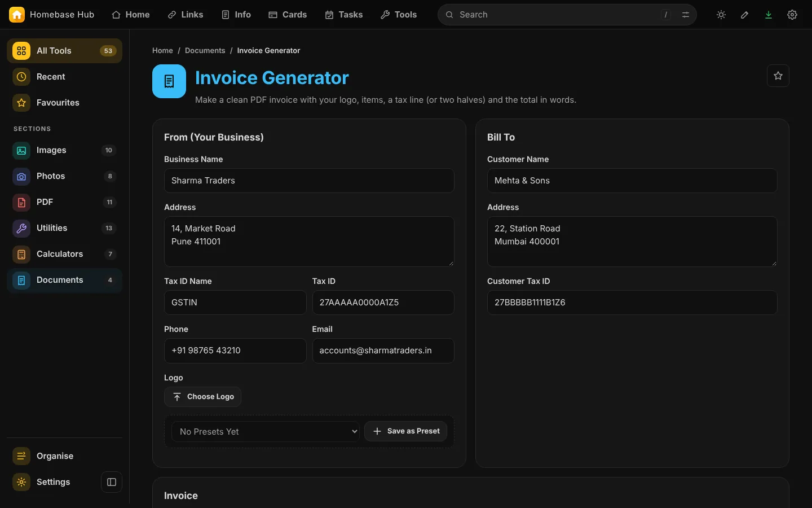
Task: Go to Home breadcrumb link
Action: pos(162,51)
